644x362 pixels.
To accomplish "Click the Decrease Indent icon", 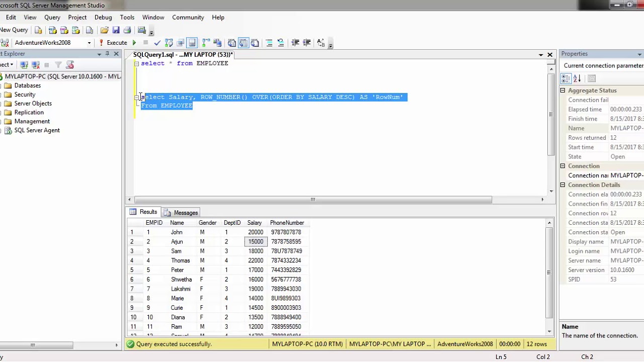I will pos(295,43).
